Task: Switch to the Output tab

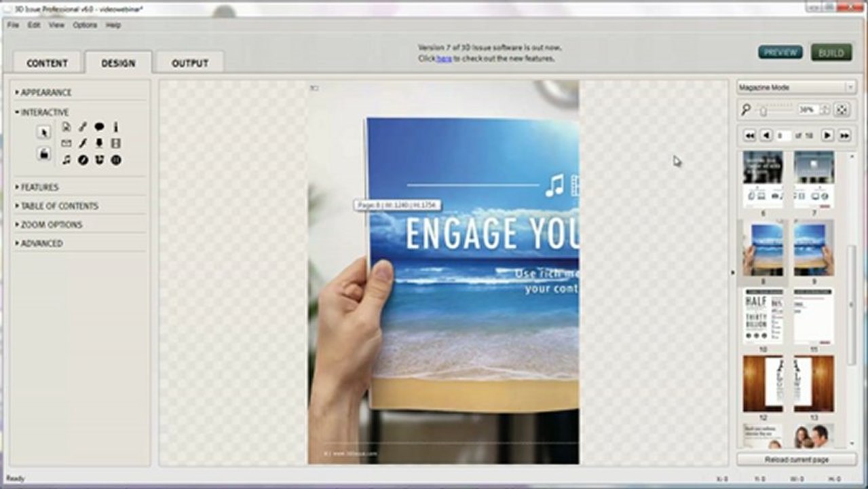Action: pyautogui.click(x=189, y=63)
